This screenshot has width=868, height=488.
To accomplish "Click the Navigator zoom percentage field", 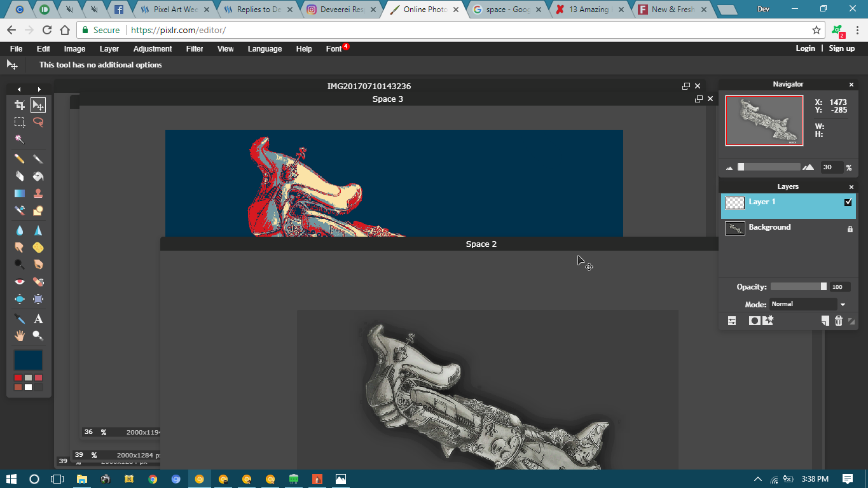I will [832, 167].
